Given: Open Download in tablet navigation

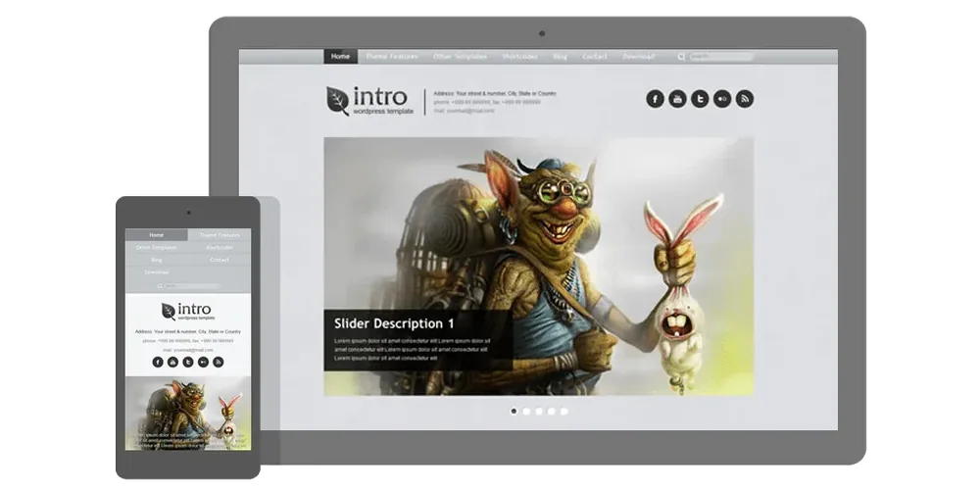Looking at the screenshot, I should pyautogui.click(x=638, y=56).
